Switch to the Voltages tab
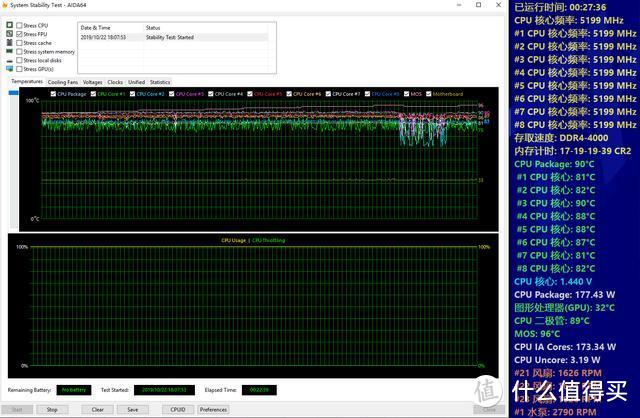Screen dimensions: 640x418 click(x=93, y=82)
